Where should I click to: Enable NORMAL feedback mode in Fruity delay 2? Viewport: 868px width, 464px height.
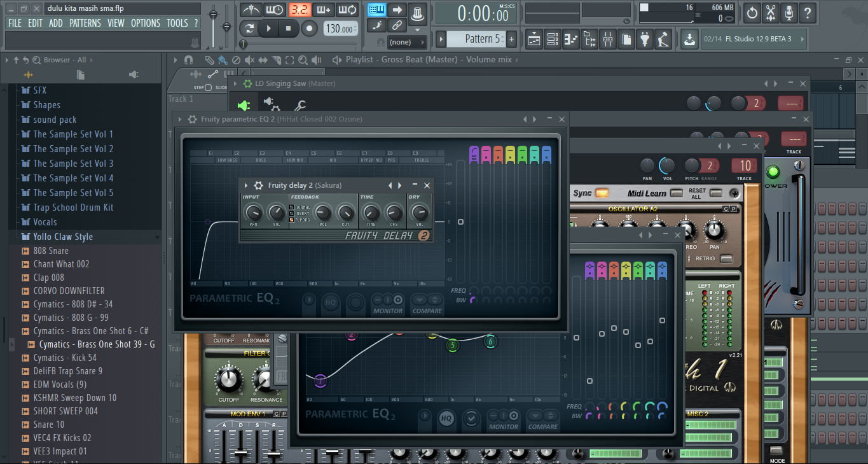pos(292,207)
